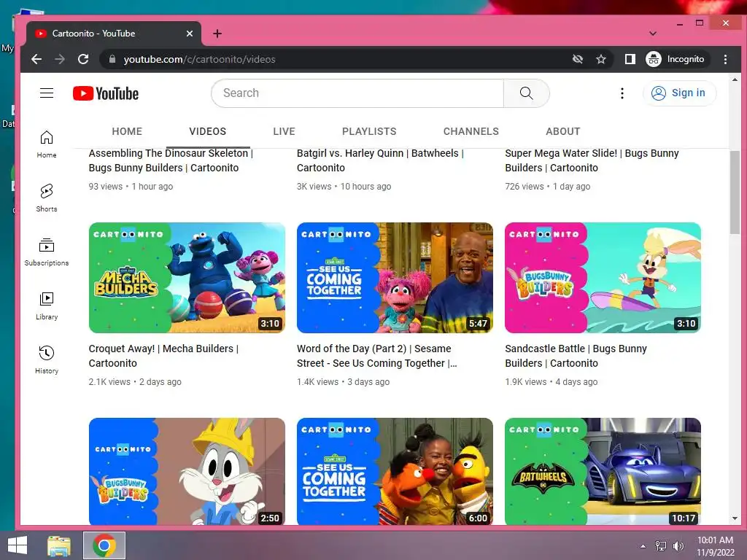Viewport: 747px width, 560px height.
Task: Open Word of the Day Part 2 title
Action: pos(377,356)
